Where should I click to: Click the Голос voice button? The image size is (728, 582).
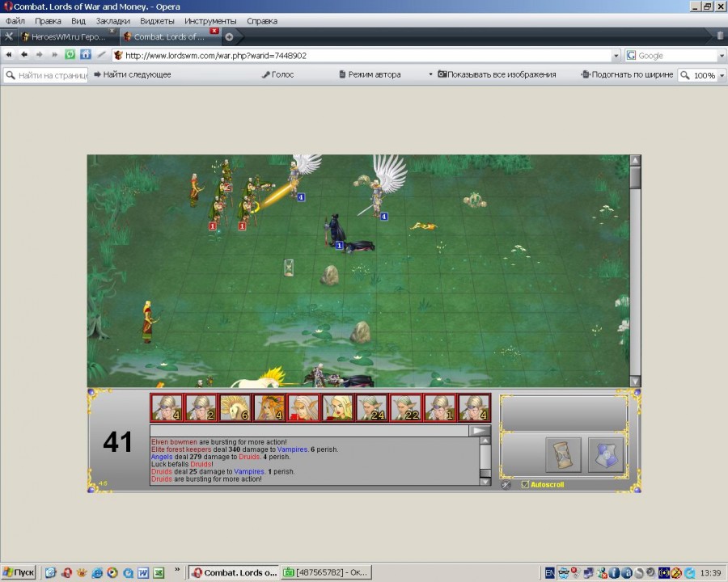pos(278,74)
